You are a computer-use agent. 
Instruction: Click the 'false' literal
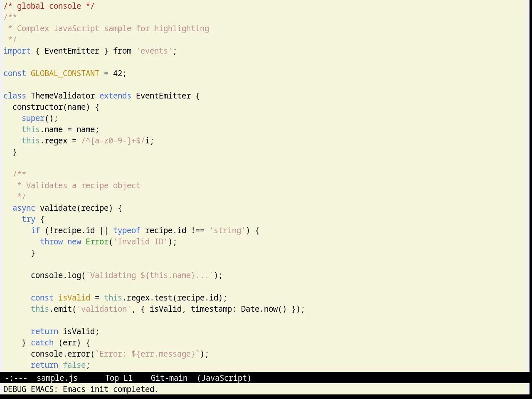click(x=74, y=365)
